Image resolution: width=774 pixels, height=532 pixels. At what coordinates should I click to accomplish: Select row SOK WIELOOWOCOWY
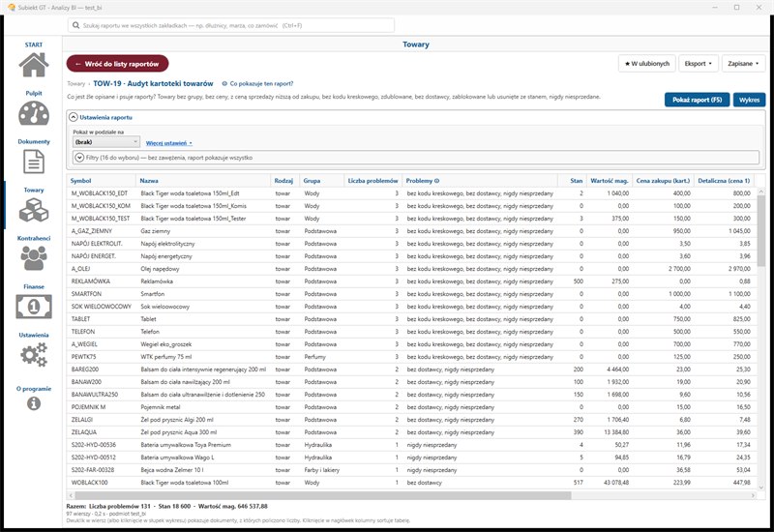click(410, 307)
